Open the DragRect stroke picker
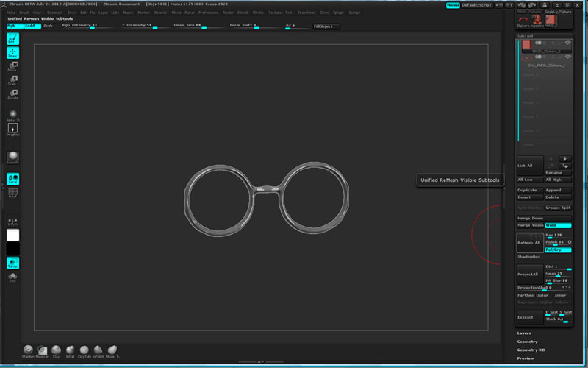 pyautogui.click(x=12, y=130)
